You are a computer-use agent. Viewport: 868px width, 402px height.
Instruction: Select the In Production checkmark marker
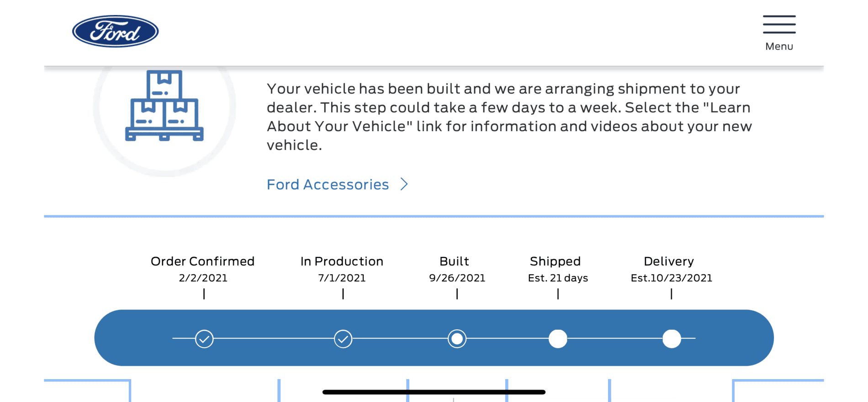pyautogui.click(x=343, y=339)
